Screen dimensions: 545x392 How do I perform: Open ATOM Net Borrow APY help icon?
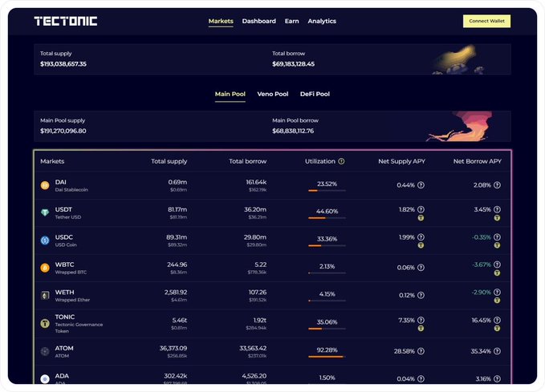pyautogui.click(x=498, y=351)
